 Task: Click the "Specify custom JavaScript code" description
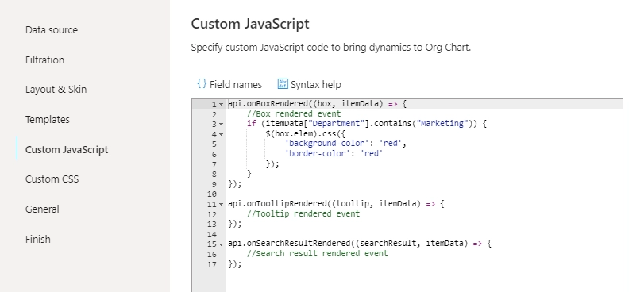pos(330,48)
